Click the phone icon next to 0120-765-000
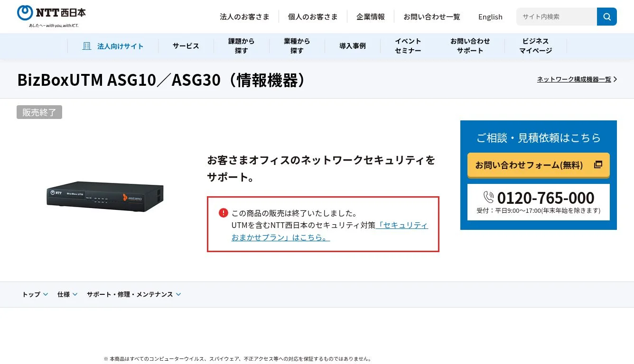Screen dimensions: 634x364 pyautogui.click(x=488, y=197)
